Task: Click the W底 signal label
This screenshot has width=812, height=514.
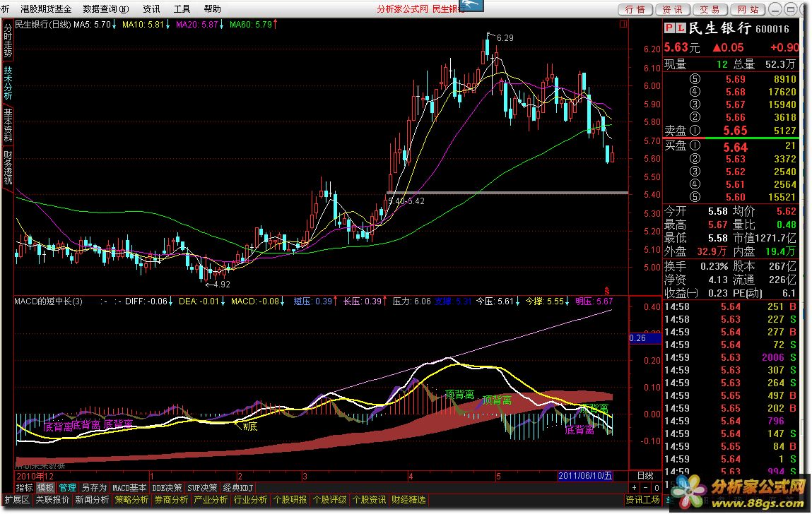Action: [249, 426]
